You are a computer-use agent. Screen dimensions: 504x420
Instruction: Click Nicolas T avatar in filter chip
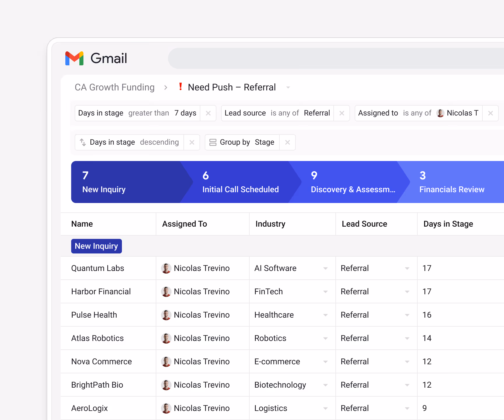tap(440, 113)
